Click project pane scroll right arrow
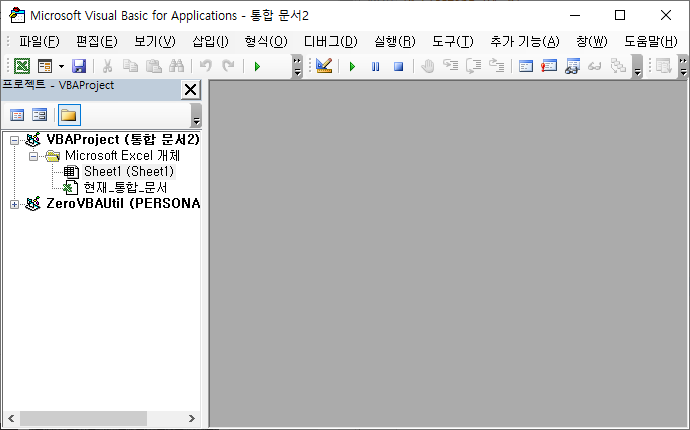690x430 pixels. pyautogui.click(x=192, y=419)
